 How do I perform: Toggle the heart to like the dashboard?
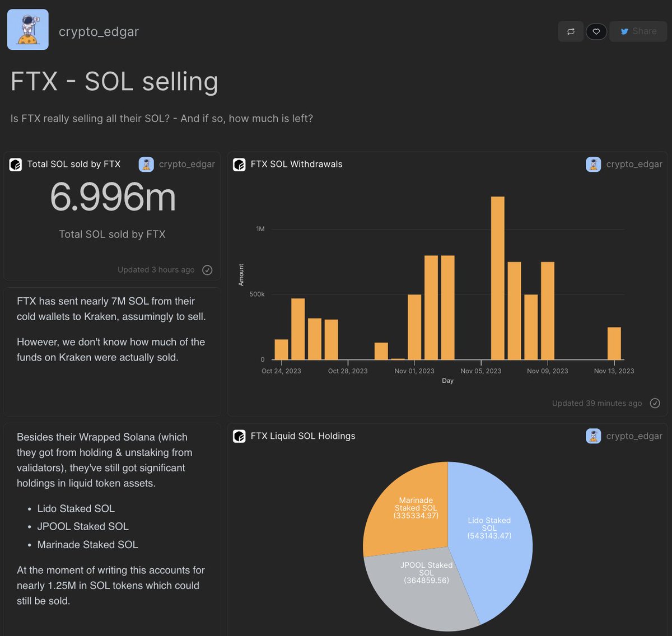[x=596, y=31]
